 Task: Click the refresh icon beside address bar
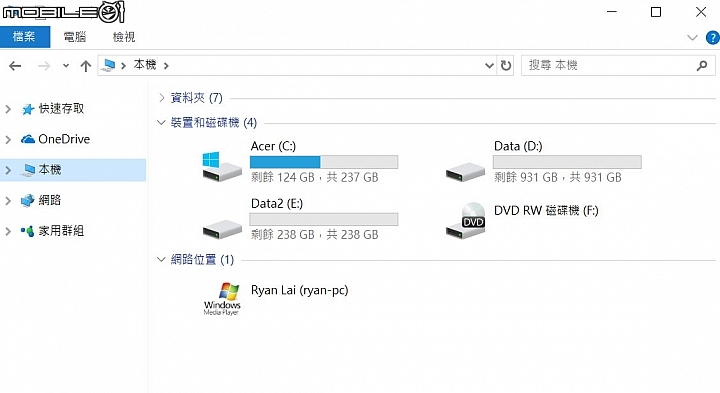coord(506,66)
